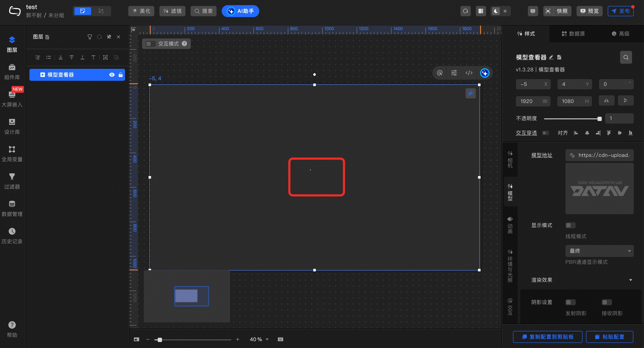
Task: Turn on the 线框模式 wireframe switch
Action: tap(570, 225)
